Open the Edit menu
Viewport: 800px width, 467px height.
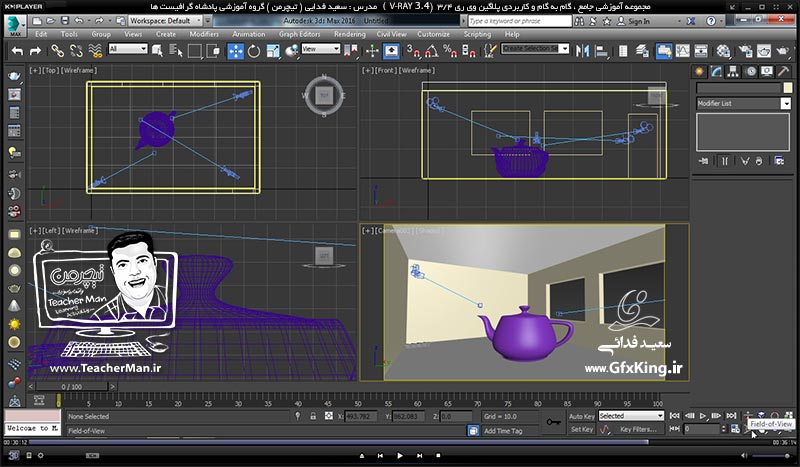[41, 34]
